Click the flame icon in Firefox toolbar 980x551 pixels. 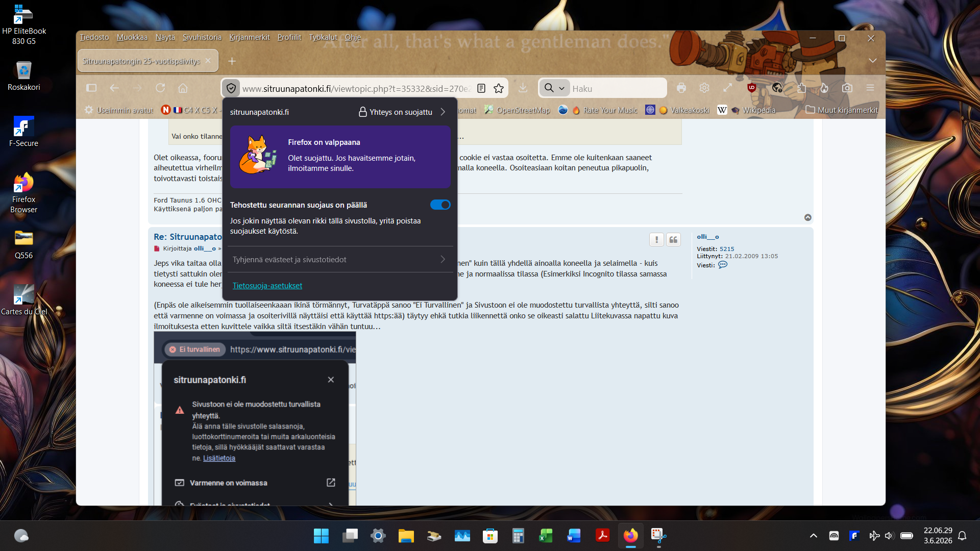click(x=824, y=88)
